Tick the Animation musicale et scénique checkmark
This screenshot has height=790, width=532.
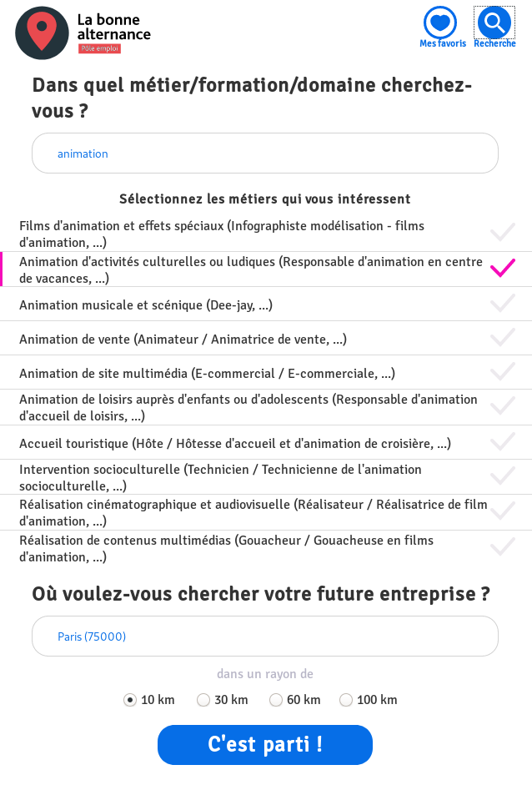(502, 304)
